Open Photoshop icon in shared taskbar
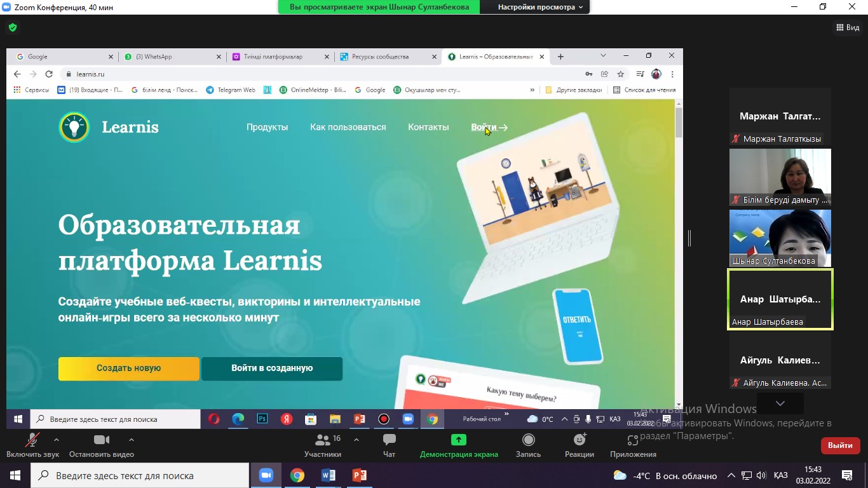The height and width of the screenshot is (488, 868). [x=262, y=419]
